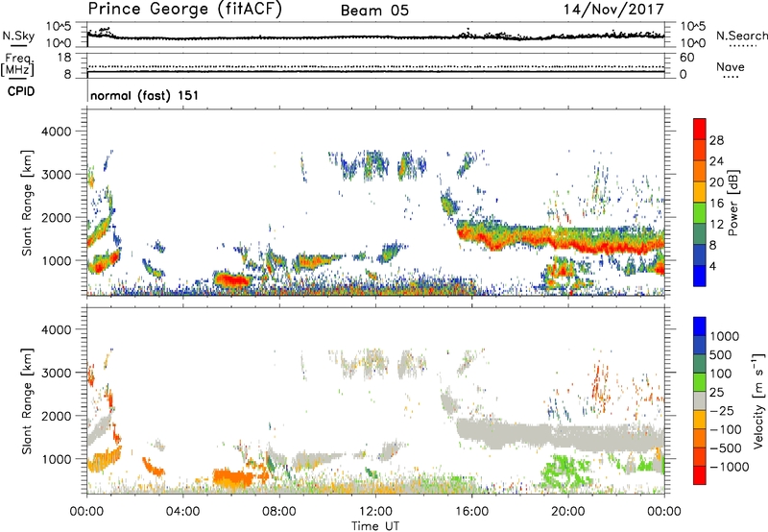Image resolution: width=768 pixels, height=532 pixels.
Task: Select the 'Power [dB]' color bar title
Action: [x=732, y=203]
